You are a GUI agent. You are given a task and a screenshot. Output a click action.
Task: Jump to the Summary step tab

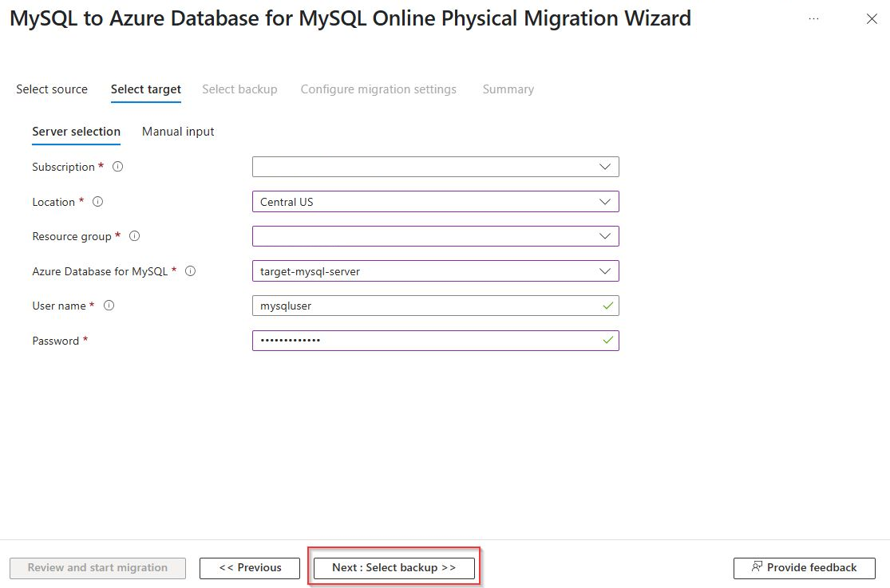(508, 89)
